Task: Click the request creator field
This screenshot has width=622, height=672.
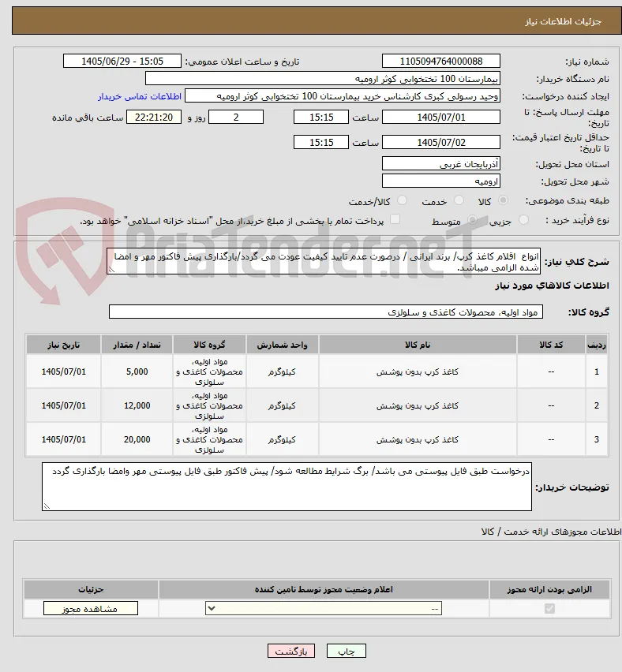Action: (343, 96)
